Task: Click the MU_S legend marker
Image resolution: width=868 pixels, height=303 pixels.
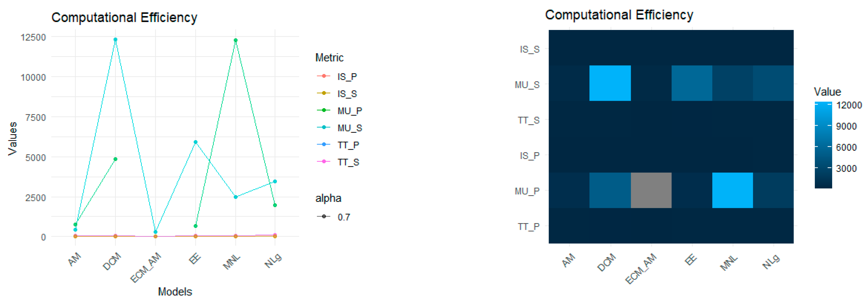Action: coord(324,128)
